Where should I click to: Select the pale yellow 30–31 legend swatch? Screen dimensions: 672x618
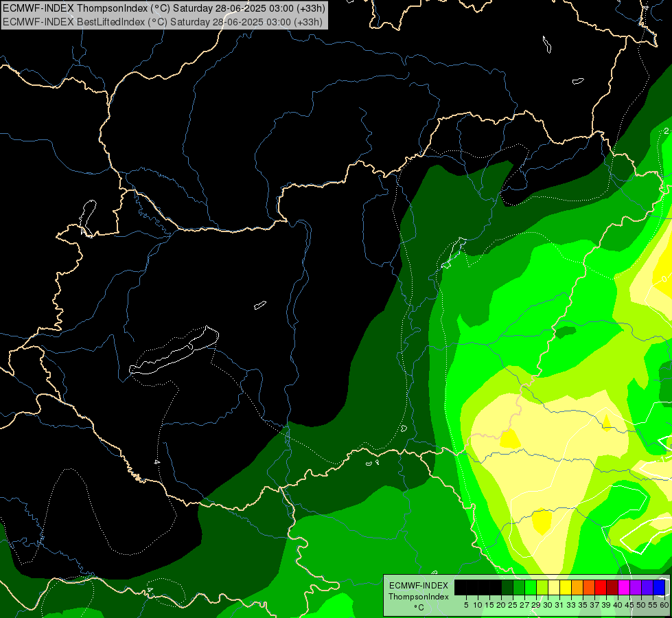pyautogui.click(x=554, y=588)
